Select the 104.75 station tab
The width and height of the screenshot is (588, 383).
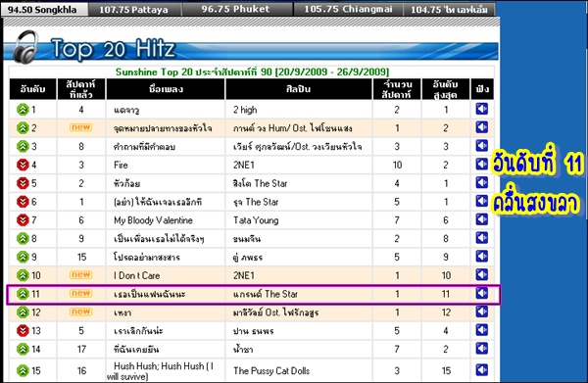click(449, 10)
